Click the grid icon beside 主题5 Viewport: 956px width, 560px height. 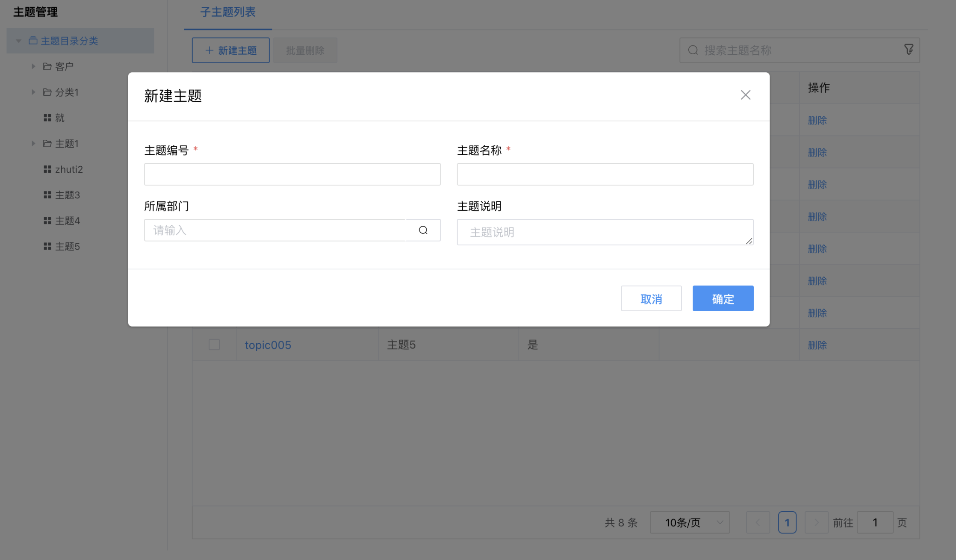pos(47,246)
